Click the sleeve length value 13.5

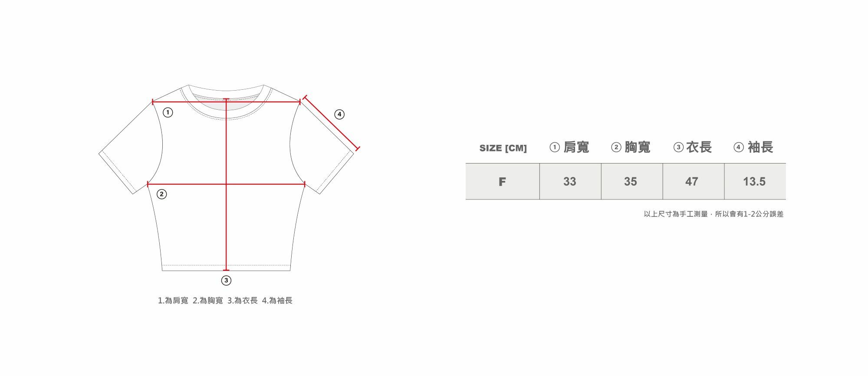[x=754, y=182]
